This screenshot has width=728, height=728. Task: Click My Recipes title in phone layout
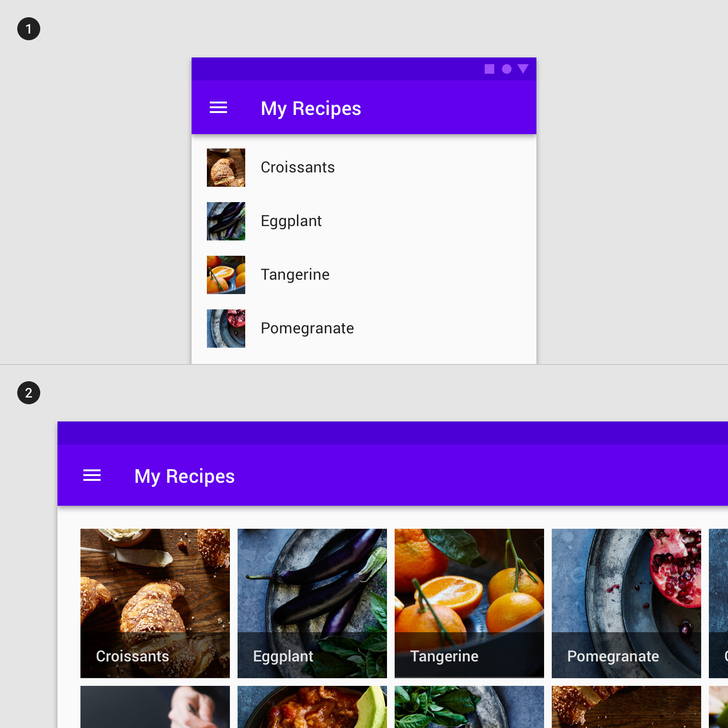pyautogui.click(x=311, y=108)
